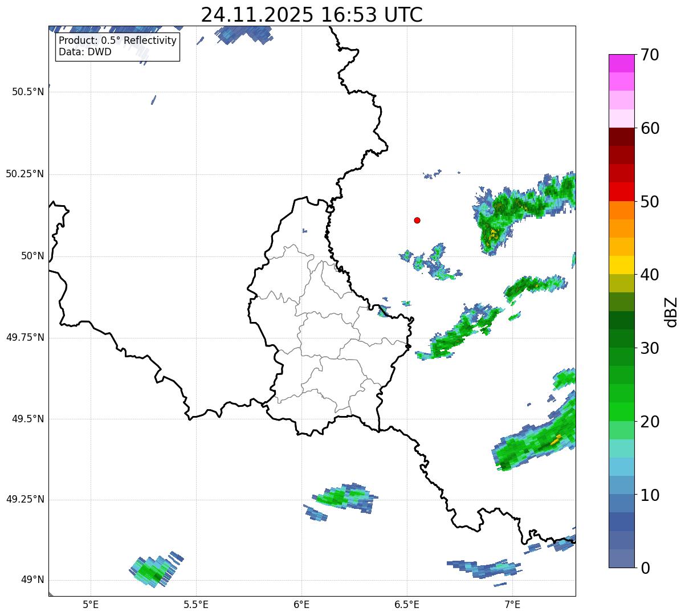Click the longitude label "5.5°E"
Viewport: 685px width, 616px height.
pos(196,604)
